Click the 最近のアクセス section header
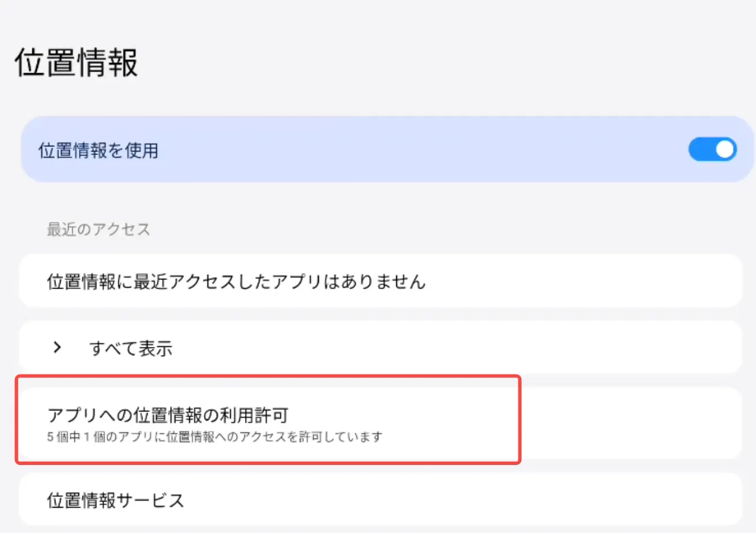The image size is (756, 533). [x=98, y=229]
